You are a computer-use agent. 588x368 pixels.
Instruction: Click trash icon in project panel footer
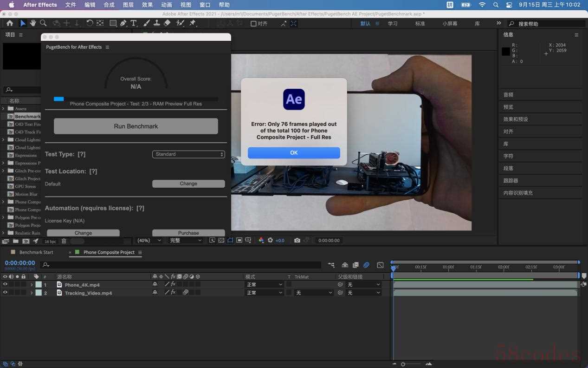click(64, 241)
